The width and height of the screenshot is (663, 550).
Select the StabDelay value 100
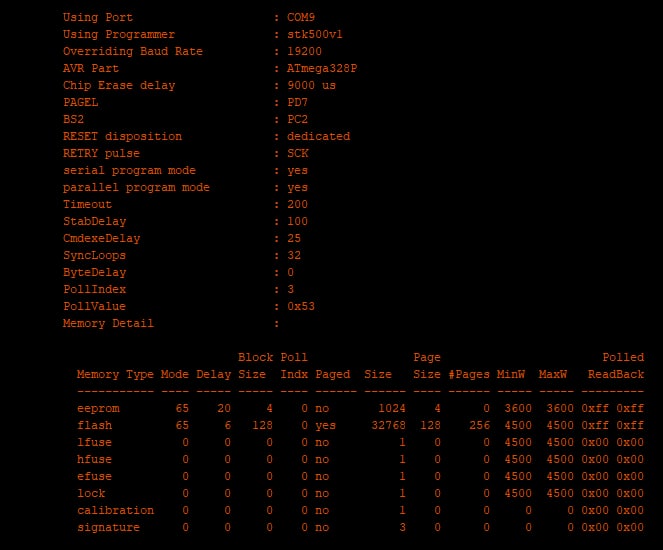click(x=297, y=221)
